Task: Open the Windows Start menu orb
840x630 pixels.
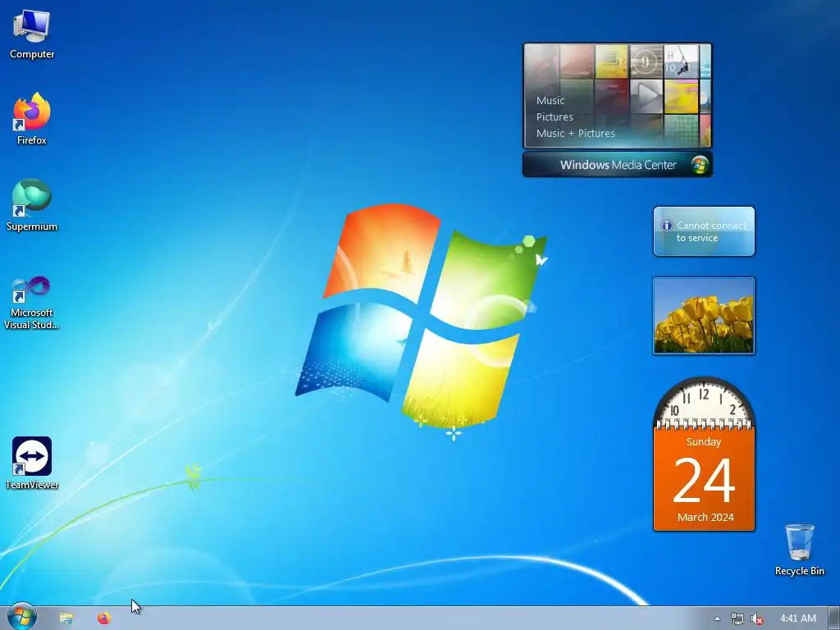Action: (x=22, y=618)
